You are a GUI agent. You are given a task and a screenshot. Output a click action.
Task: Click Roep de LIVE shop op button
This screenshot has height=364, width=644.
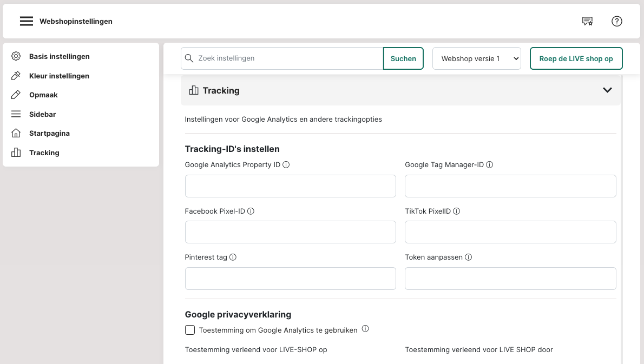point(576,58)
